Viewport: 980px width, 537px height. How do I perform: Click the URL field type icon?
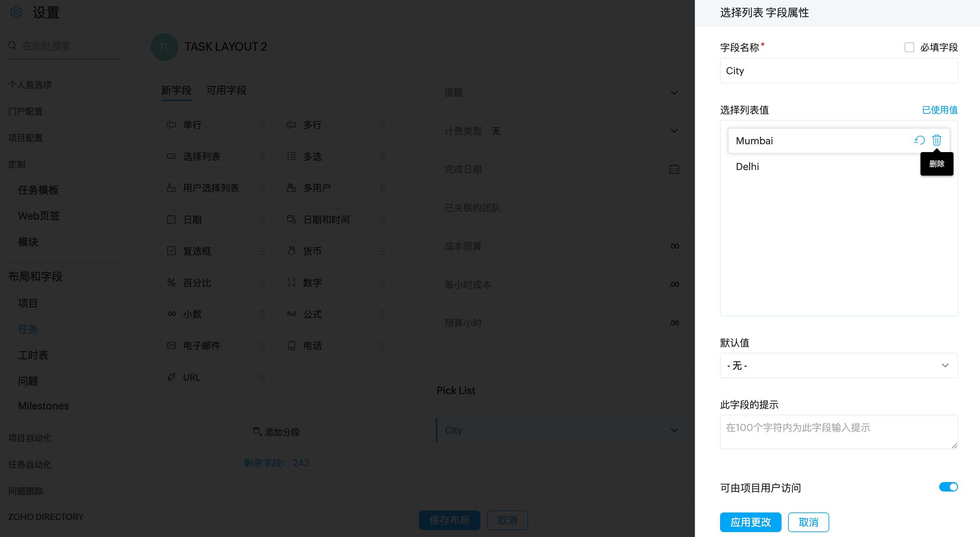pos(171,377)
